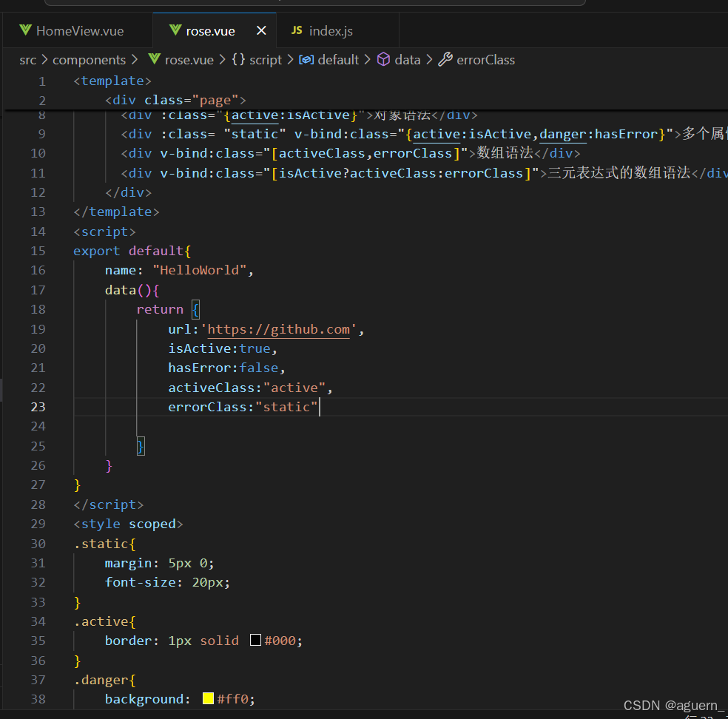Select errorClass in the breadcrumb bar
Image resolution: width=728 pixels, height=719 pixels.
[485, 60]
